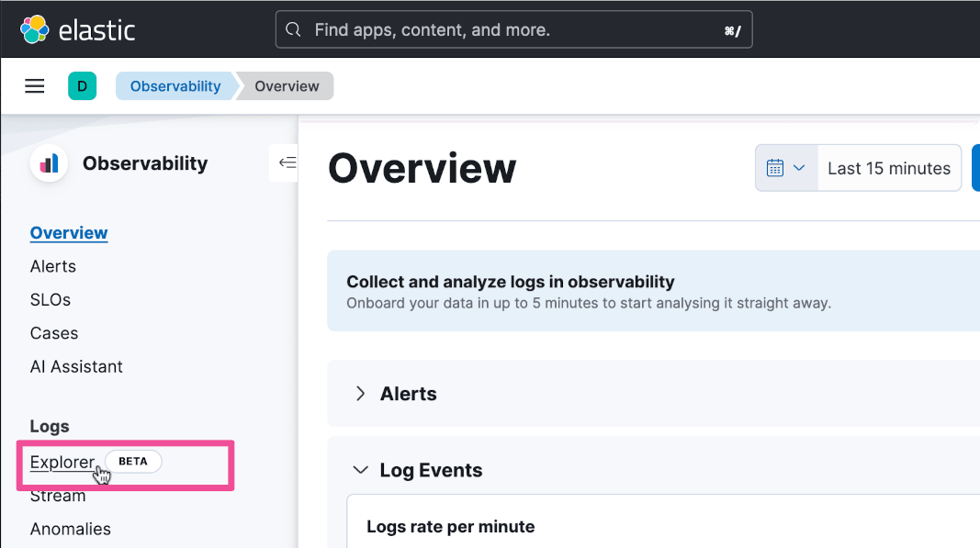Open the Logs Explorer link
The image size is (980, 548).
62,462
